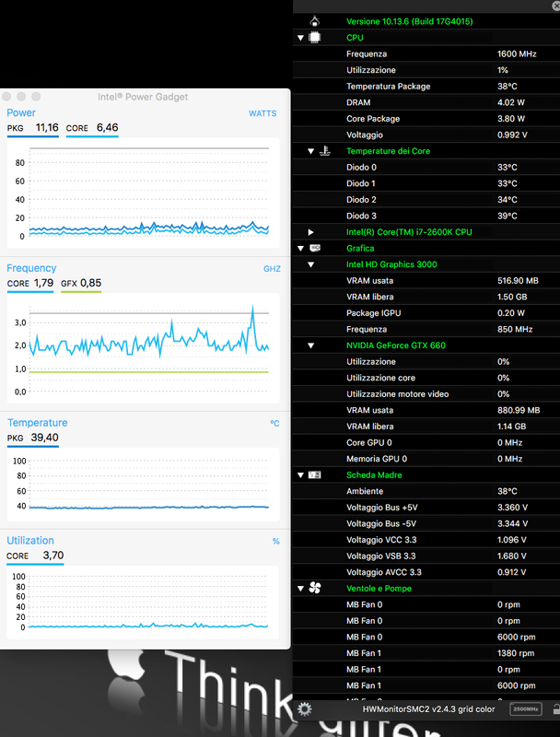Viewport: 560px width, 737px height.
Task: Select VRAM usata 880.99 MB row
Action: pyautogui.click(x=426, y=410)
